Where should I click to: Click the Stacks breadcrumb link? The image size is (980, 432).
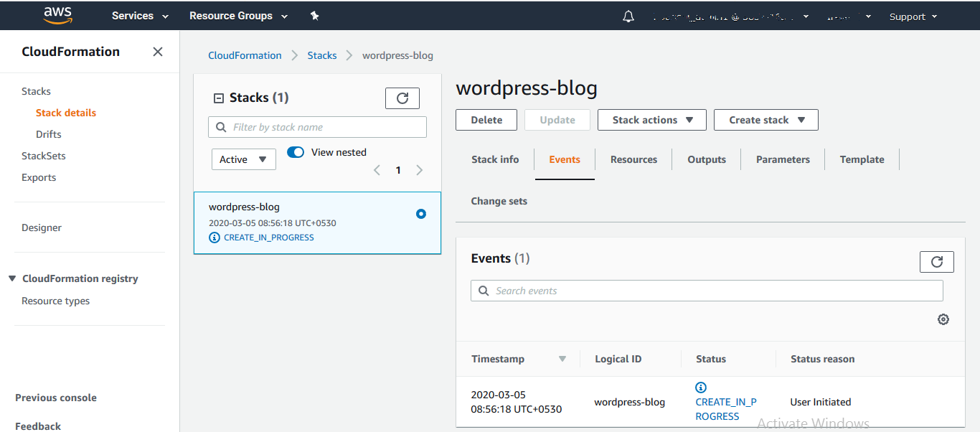(322, 55)
